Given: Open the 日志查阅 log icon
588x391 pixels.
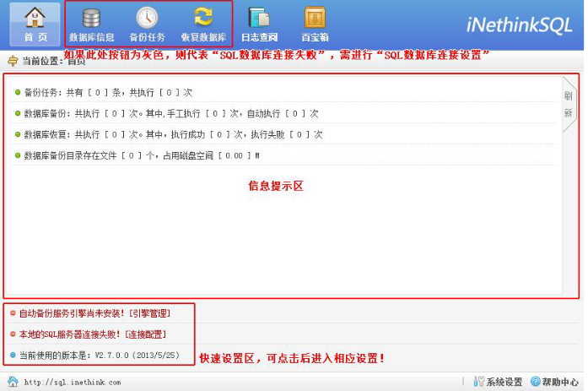Looking at the screenshot, I should pyautogui.click(x=259, y=24).
